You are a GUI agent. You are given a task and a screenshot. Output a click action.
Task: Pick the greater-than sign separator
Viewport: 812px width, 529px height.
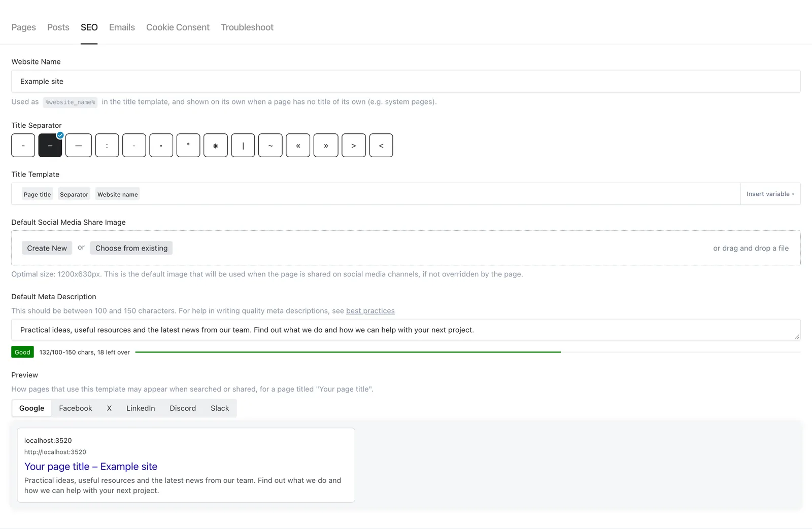(x=354, y=146)
